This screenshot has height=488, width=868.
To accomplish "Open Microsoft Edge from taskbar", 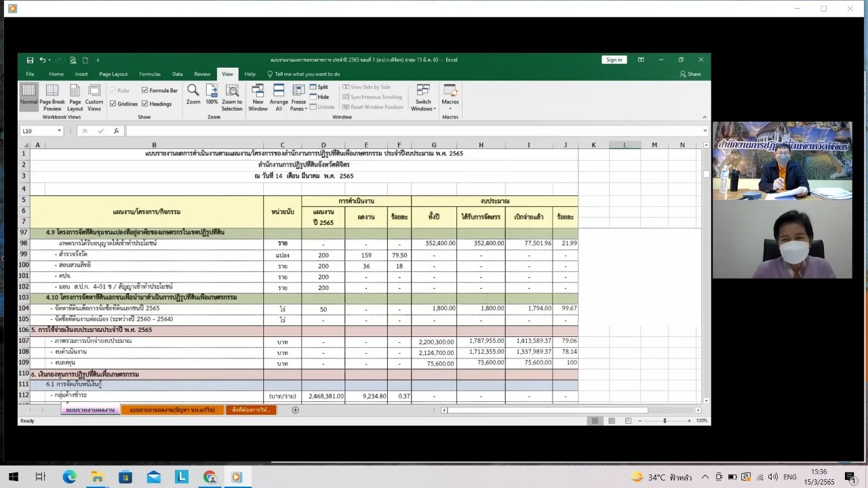I will 69,477.
